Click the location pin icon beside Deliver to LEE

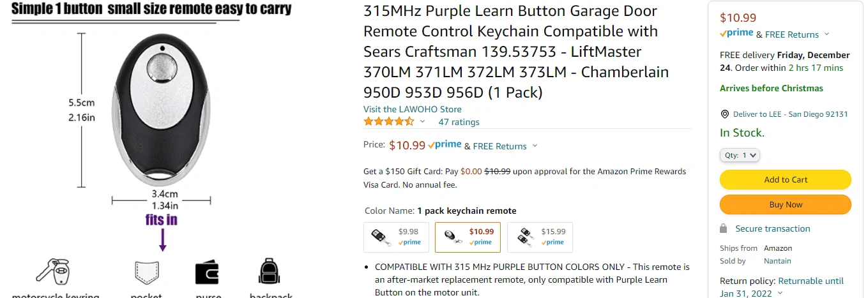click(x=724, y=114)
